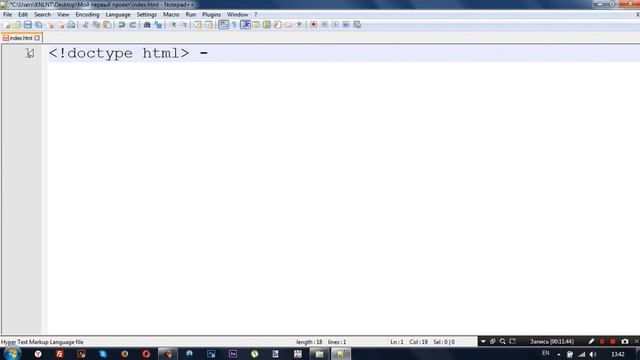Open the Encoding menu
Viewport: 640px width, 360px height.
tap(87, 14)
